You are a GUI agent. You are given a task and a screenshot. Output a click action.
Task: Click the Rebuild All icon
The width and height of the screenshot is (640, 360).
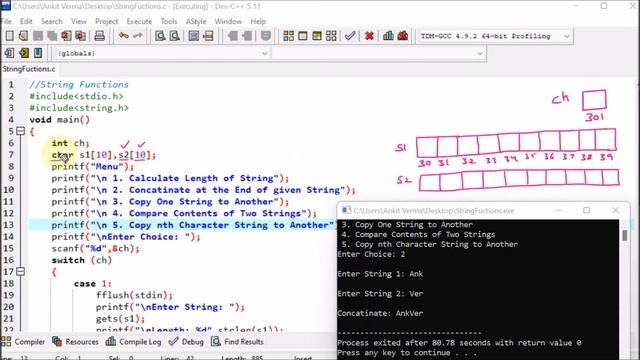pos(331,36)
